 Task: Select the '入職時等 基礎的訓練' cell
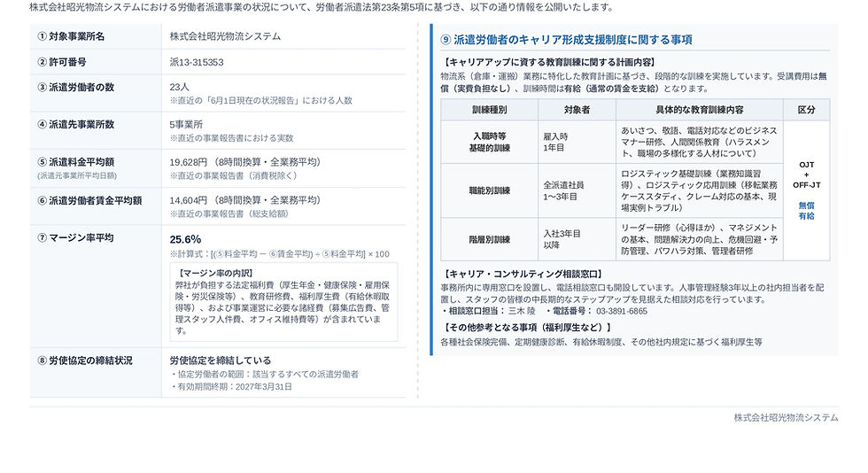[489, 142]
